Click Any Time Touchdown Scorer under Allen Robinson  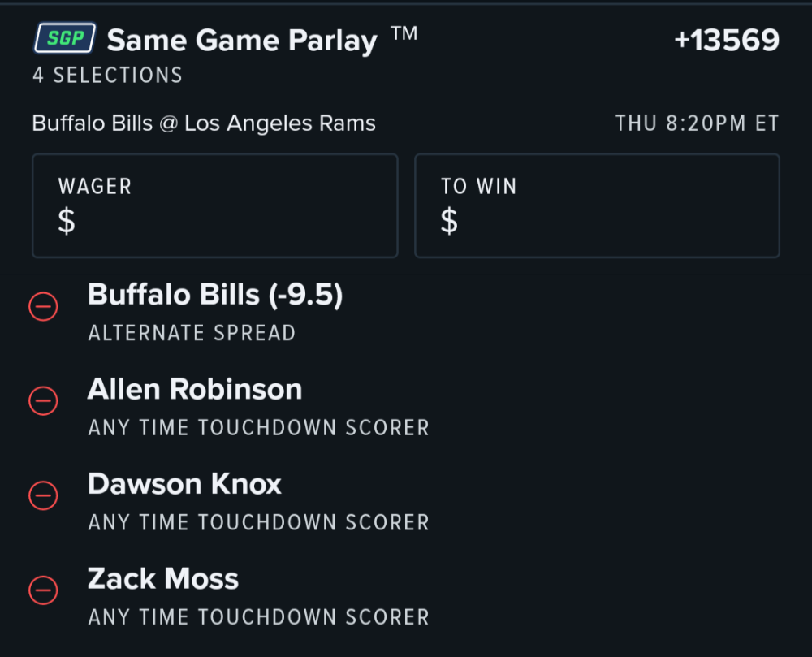(259, 428)
